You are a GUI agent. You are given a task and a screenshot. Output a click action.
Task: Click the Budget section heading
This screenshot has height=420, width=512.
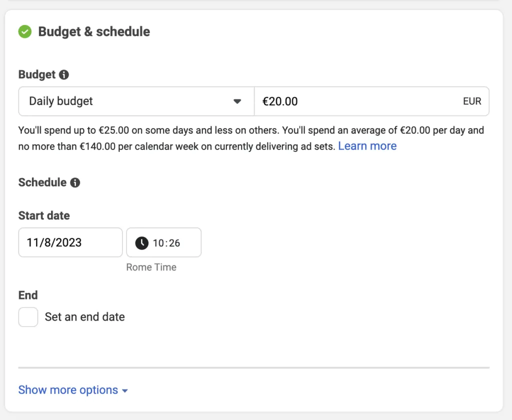pos(37,74)
